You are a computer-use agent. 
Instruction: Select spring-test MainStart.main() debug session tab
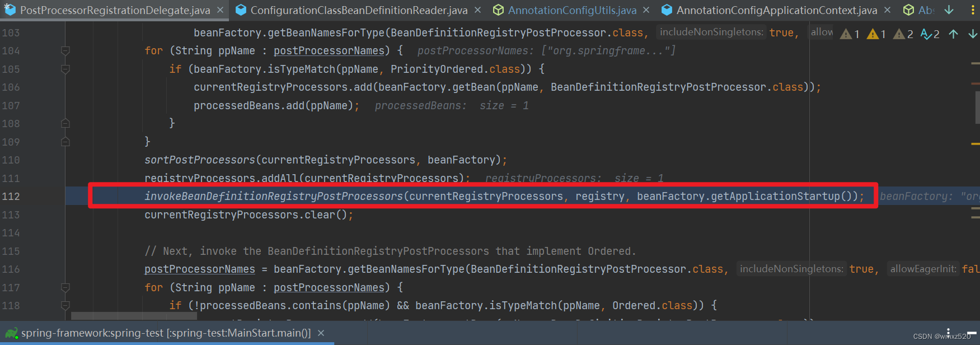(166, 333)
